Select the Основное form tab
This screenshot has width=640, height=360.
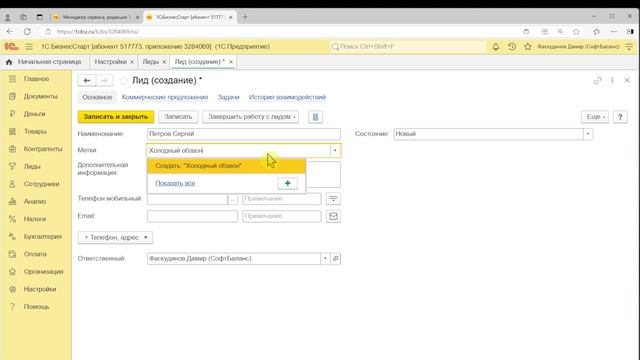(97, 98)
